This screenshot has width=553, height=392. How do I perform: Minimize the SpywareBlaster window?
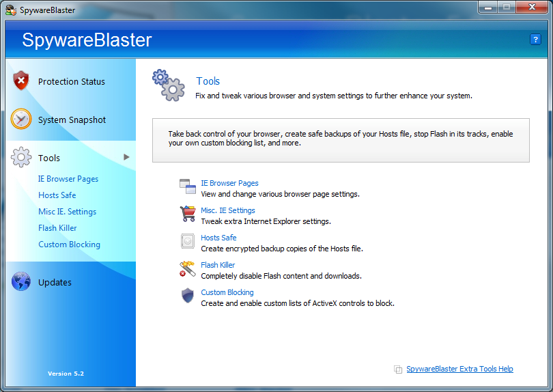click(x=487, y=8)
